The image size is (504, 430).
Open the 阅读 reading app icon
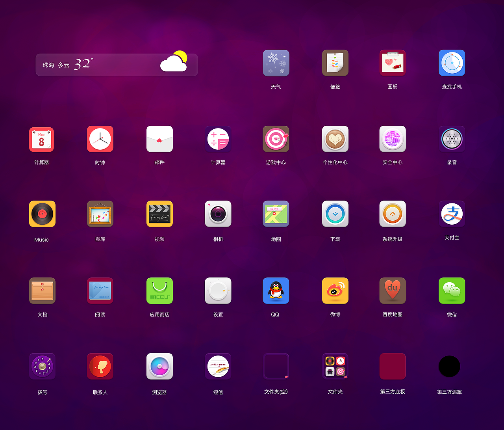[x=100, y=291]
